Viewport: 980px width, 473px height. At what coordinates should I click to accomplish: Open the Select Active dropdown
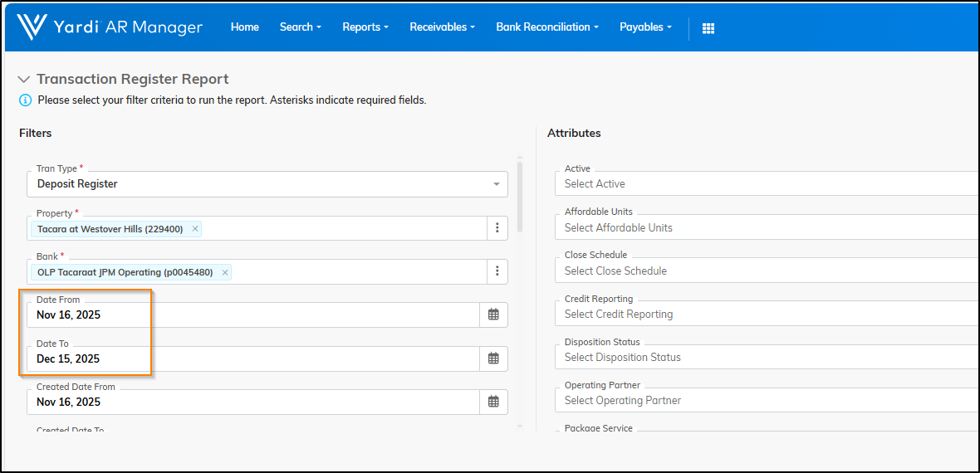pos(764,183)
